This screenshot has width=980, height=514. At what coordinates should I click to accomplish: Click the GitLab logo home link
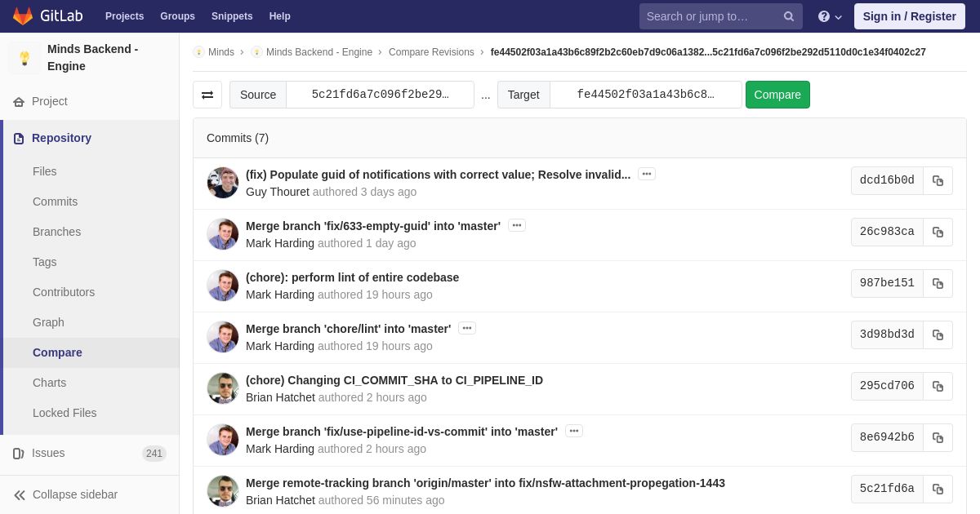47,16
